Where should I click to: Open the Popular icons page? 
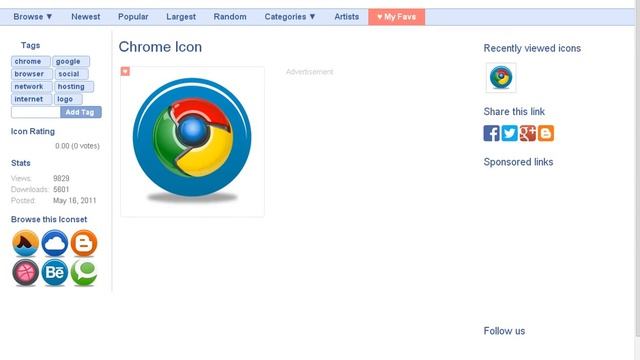coord(133,17)
